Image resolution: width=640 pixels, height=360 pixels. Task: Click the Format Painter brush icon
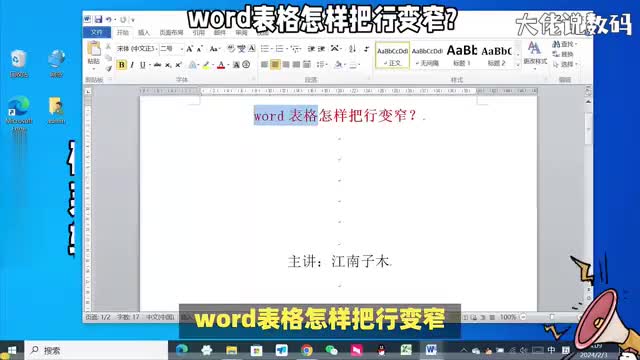[109, 68]
